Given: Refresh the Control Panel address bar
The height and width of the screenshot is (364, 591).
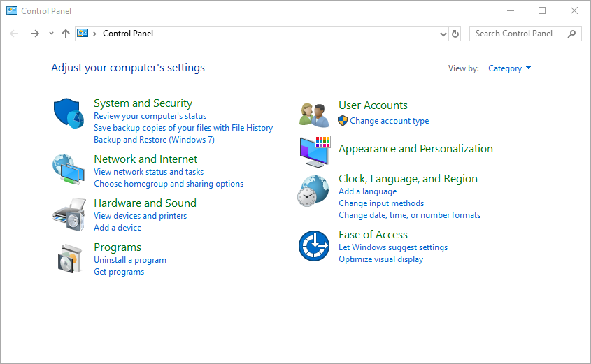Looking at the screenshot, I should (x=456, y=34).
